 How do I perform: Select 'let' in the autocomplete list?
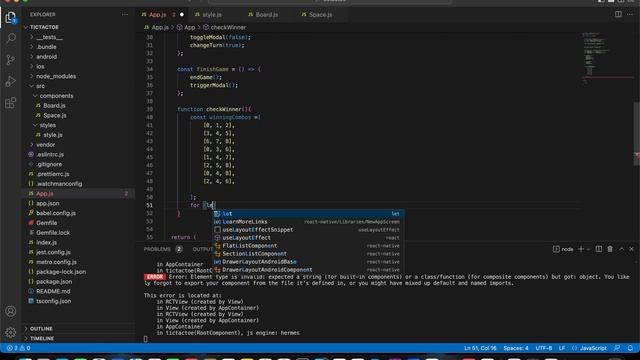click(x=309, y=214)
